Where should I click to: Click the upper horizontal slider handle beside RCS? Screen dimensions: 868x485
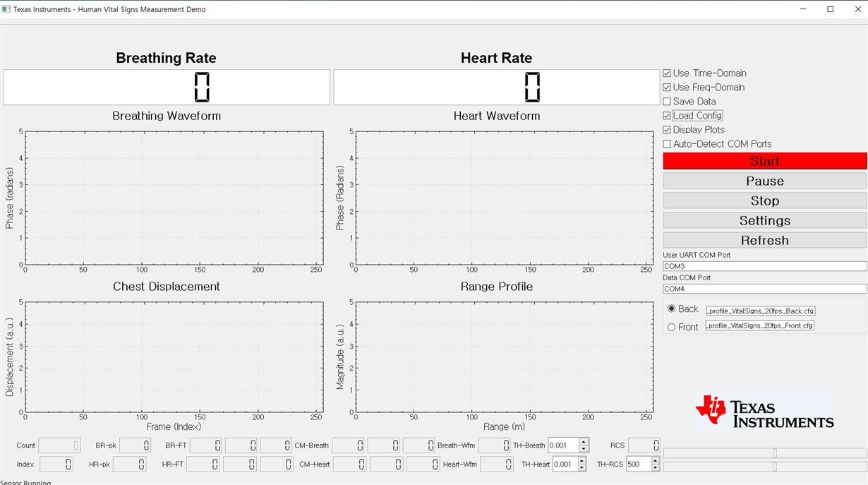click(774, 453)
